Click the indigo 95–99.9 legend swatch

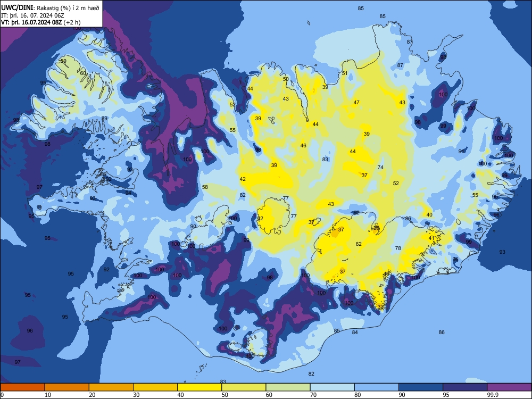pyautogui.click(x=465, y=387)
